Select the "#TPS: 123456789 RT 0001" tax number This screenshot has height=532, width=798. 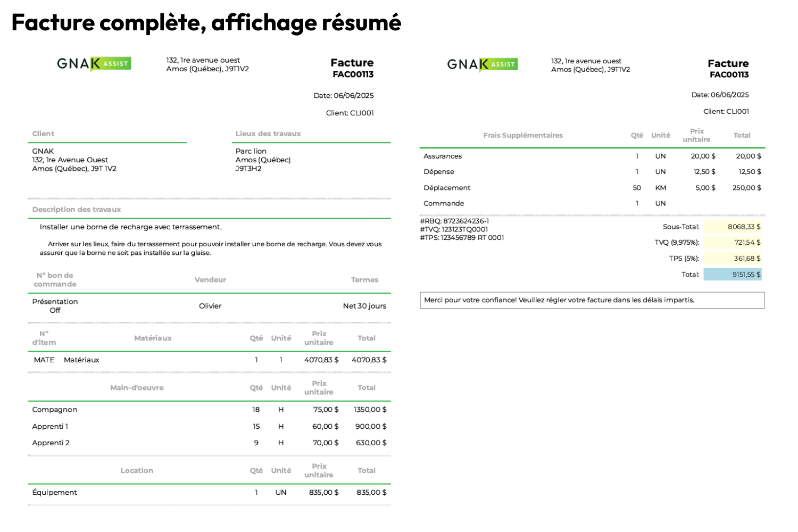point(462,238)
